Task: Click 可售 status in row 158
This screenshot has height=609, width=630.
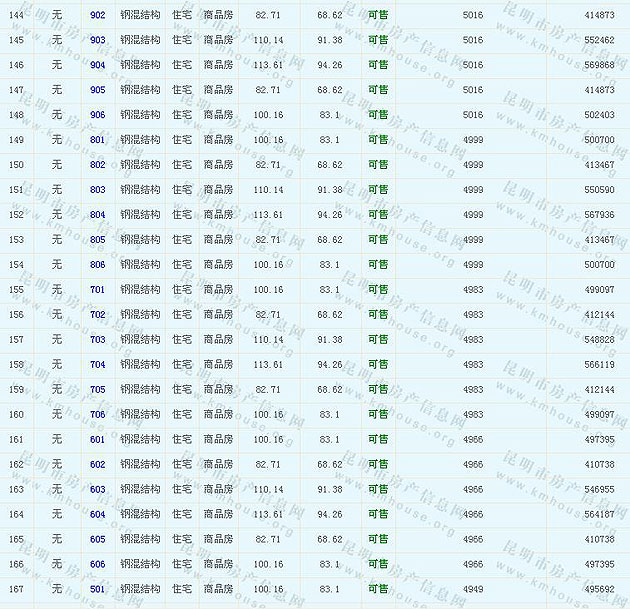Action: coord(378,365)
